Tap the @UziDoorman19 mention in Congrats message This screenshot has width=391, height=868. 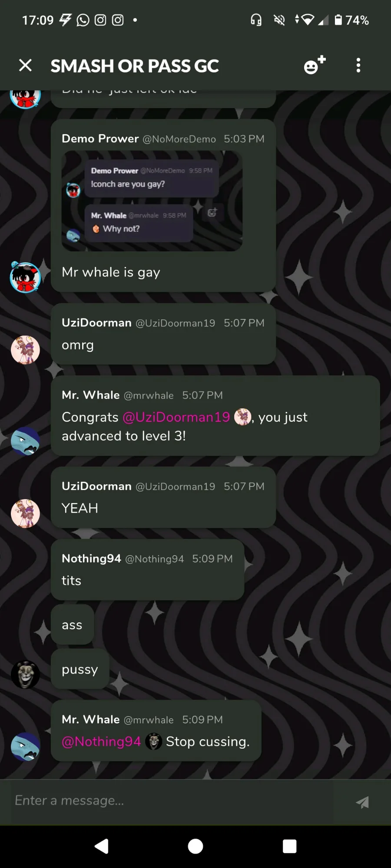coord(176,417)
